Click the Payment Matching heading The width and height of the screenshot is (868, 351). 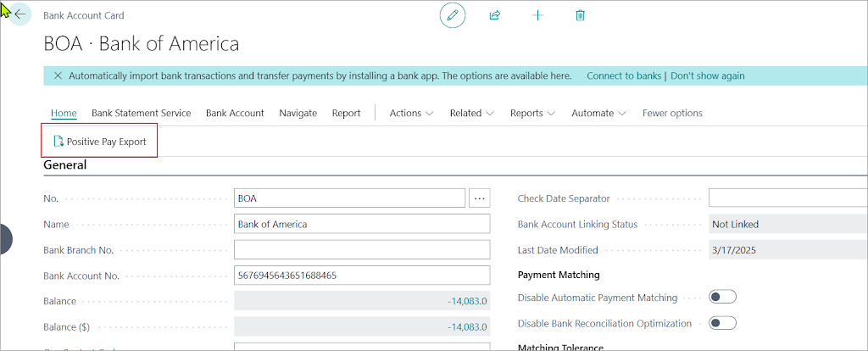(x=559, y=275)
